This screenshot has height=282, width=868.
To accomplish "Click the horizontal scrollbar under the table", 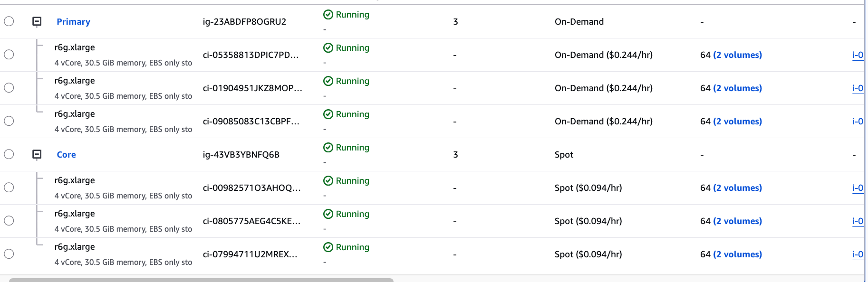I will (201, 280).
